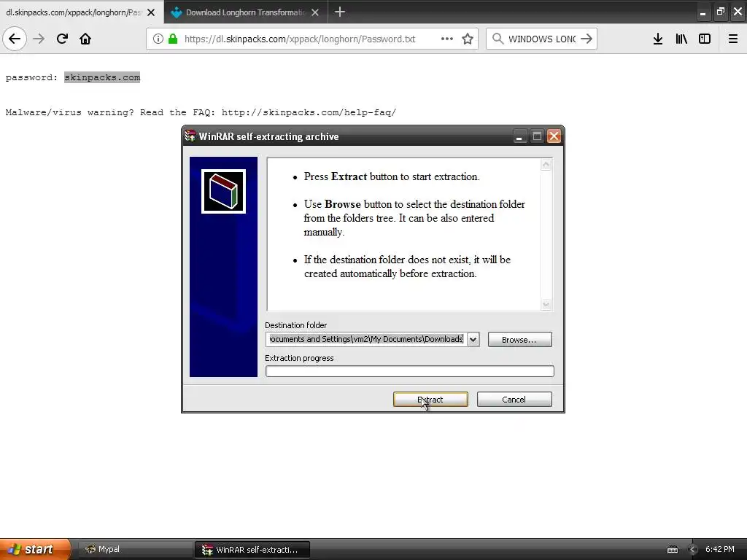Switch to Mypal taskbar button
The height and width of the screenshot is (560, 747).
pos(135,550)
